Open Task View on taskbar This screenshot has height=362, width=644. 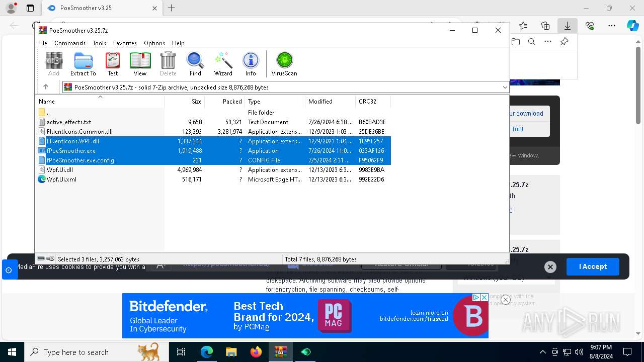point(181,352)
